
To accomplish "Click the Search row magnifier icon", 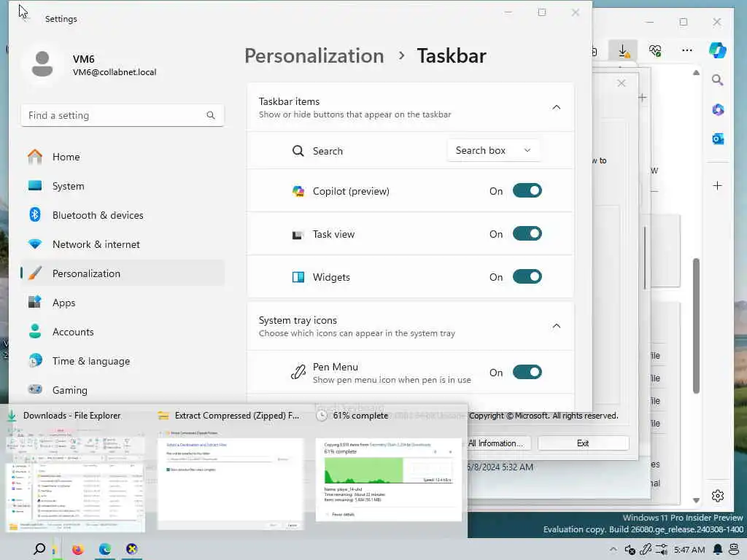I will (298, 151).
